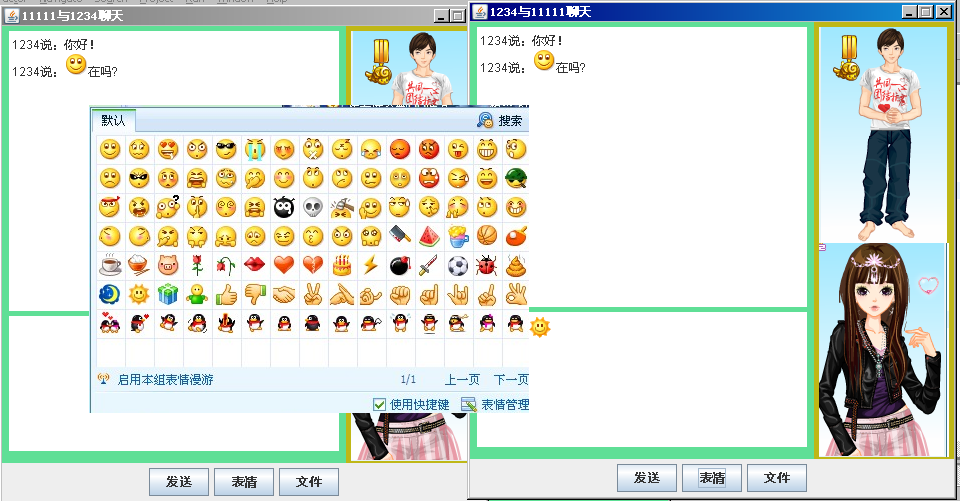Select the red lips emoji

255,265
